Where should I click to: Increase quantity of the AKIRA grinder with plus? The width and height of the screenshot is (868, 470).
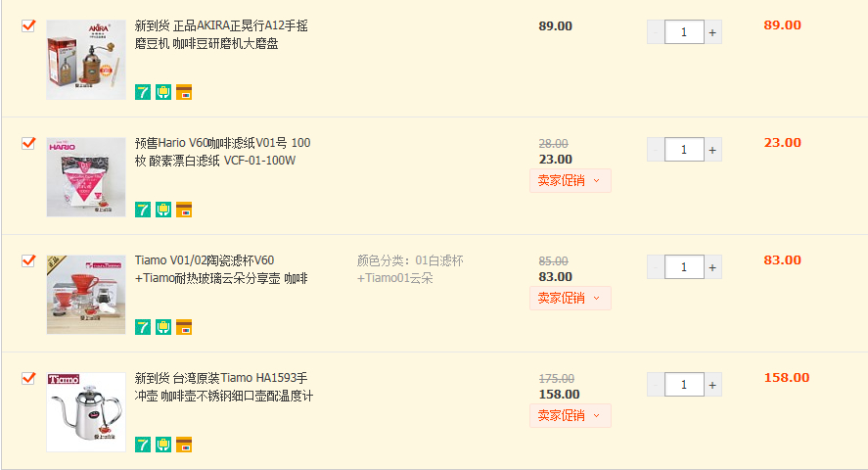(712, 32)
